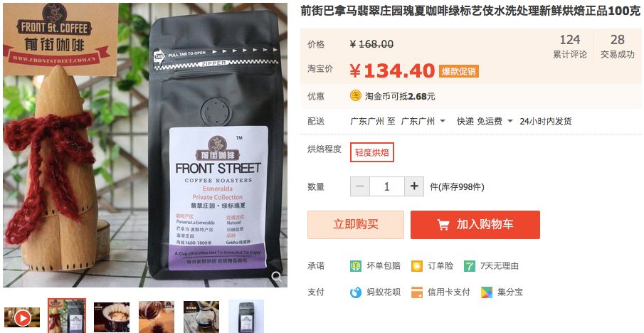Click the 立即购买 buy now button
Screen dimensions: 644x333
coord(356,225)
